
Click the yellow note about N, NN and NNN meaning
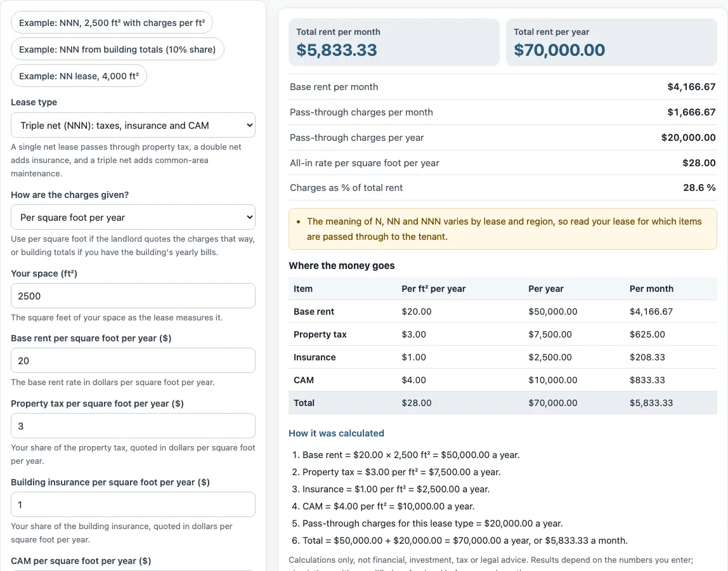pos(503,229)
